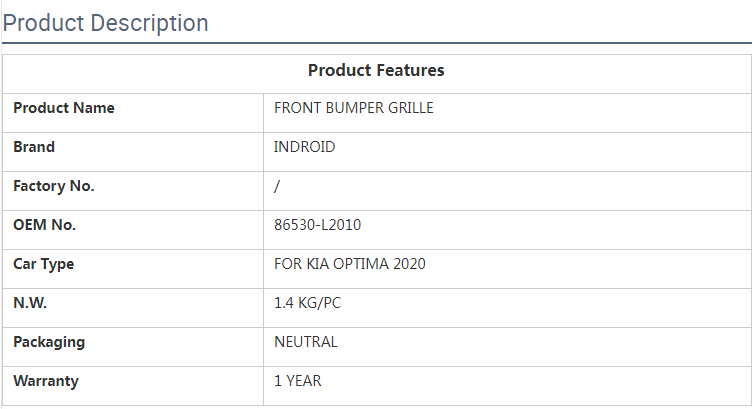Click the NEUTRAL packaging value
Image resolution: width=754 pixels, height=409 pixels.
pyautogui.click(x=306, y=342)
